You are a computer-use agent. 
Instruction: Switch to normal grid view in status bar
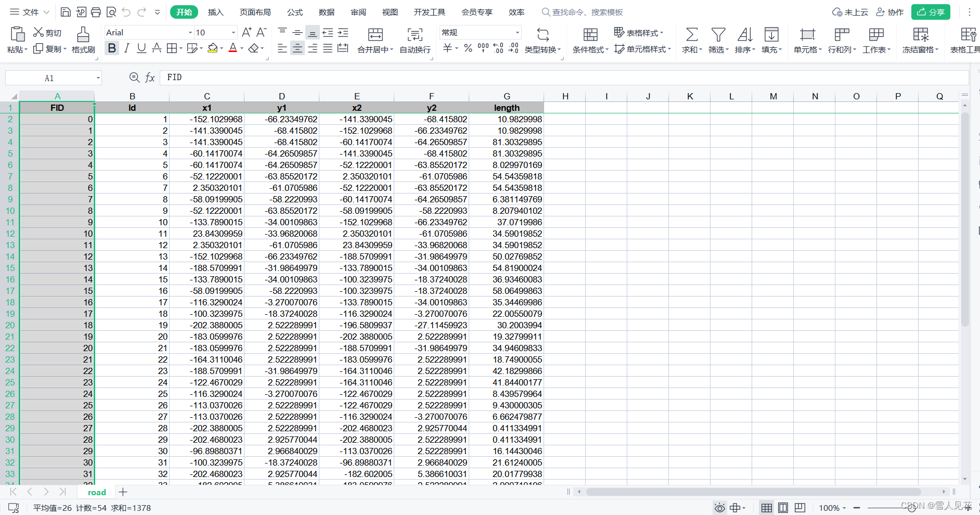[x=767, y=508]
